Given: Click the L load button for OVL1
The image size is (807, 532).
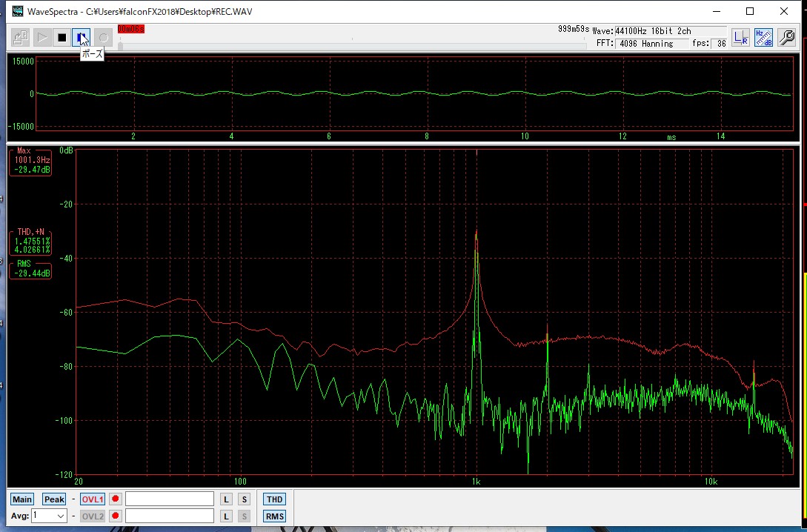Looking at the screenshot, I should tap(227, 499).
